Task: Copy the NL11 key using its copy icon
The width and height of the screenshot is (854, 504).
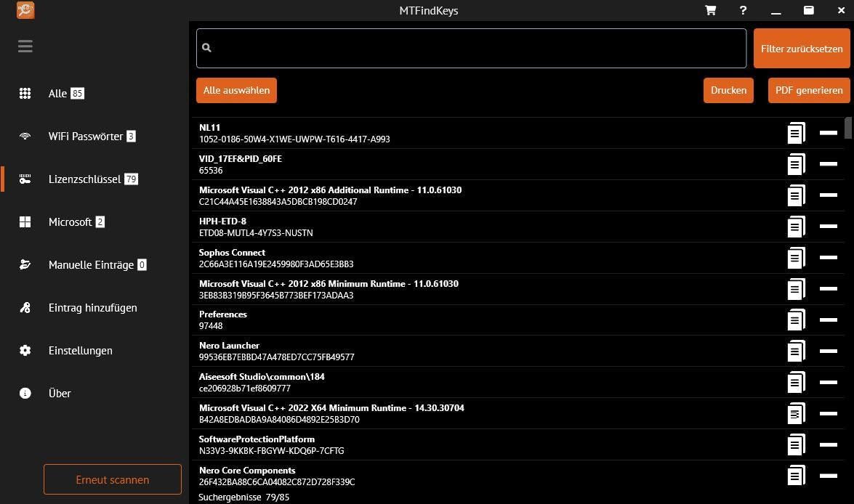Action: [x=796, y=133]
